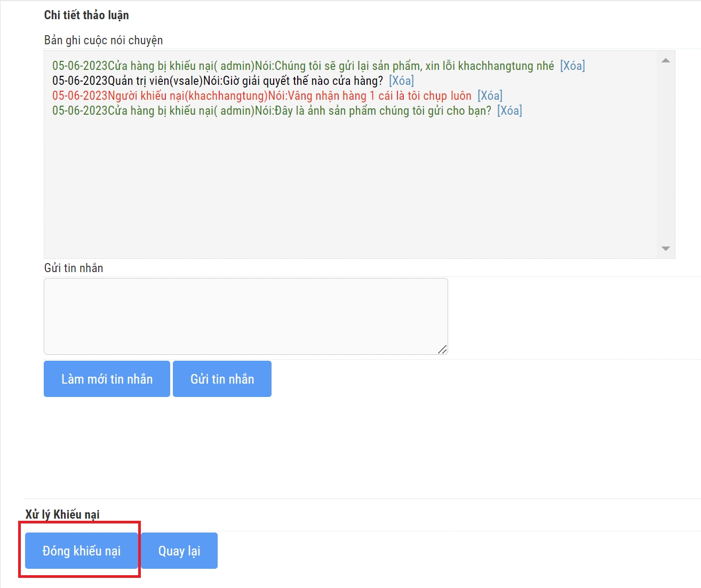Delete the admin apology message to khachhangtung

pyautogui.click(x=572, y=66)
